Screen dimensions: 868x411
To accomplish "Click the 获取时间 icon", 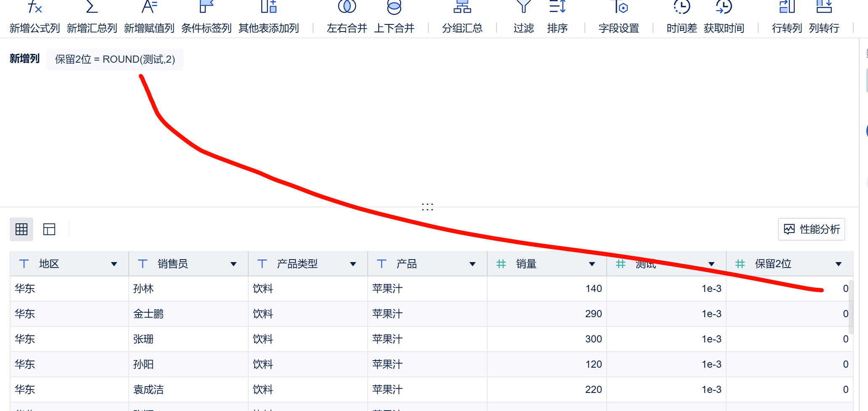I will pyautogui.click(x=724, y=7).
